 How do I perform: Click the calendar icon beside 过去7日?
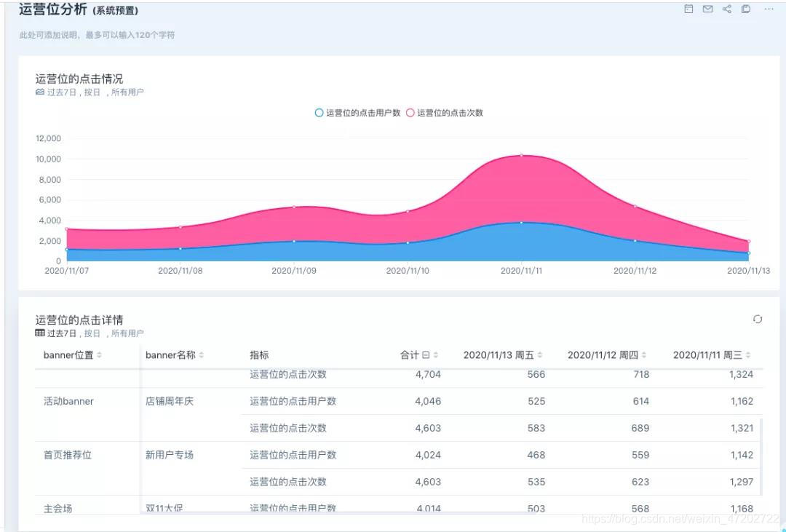[x=39, y=92]
